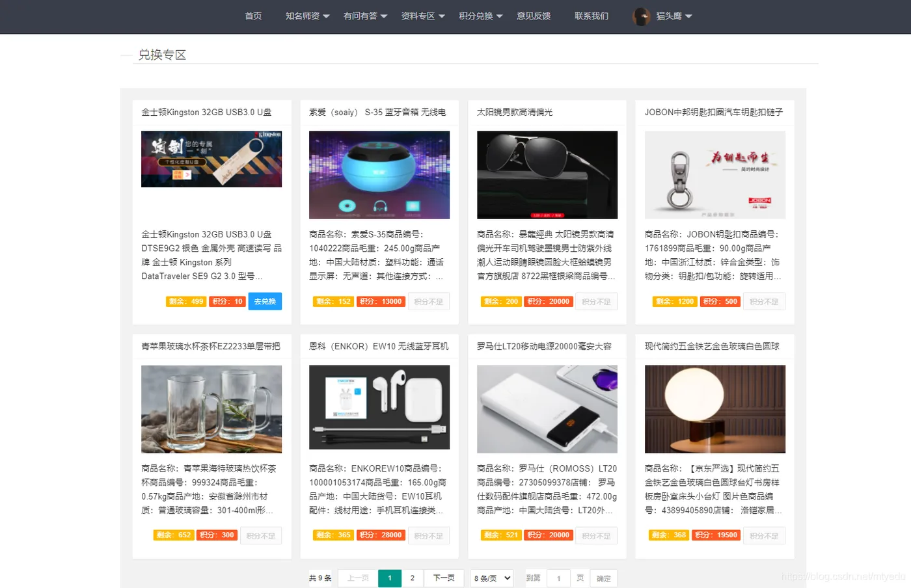
Task: Click the 剩余: 200 stock badge
Action: point(501,301)
